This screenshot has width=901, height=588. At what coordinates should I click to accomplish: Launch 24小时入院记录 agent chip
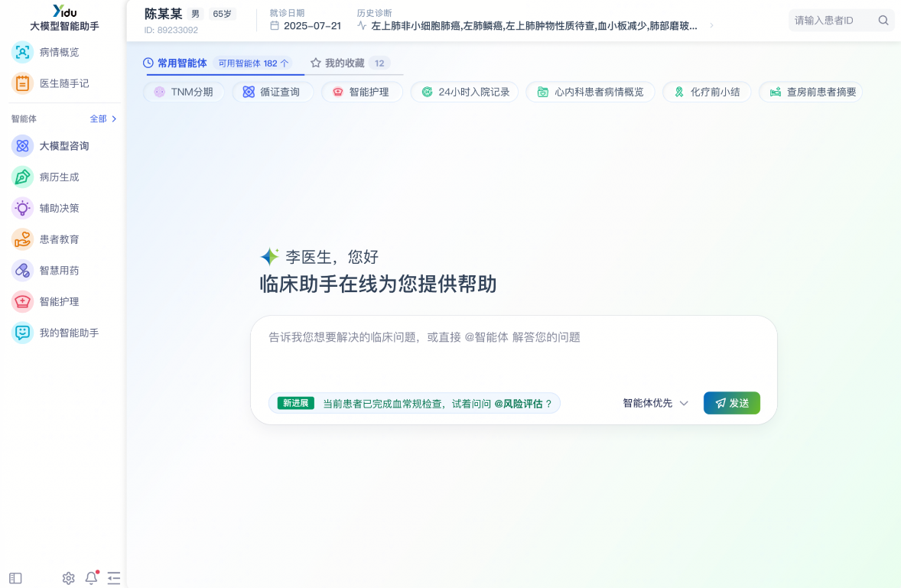click(464, 92)
